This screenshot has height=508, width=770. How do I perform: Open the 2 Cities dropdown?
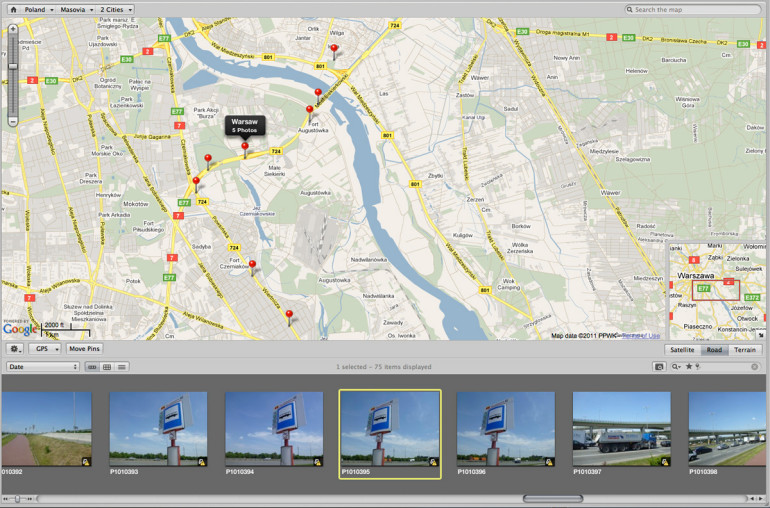[x=115, y=9]
